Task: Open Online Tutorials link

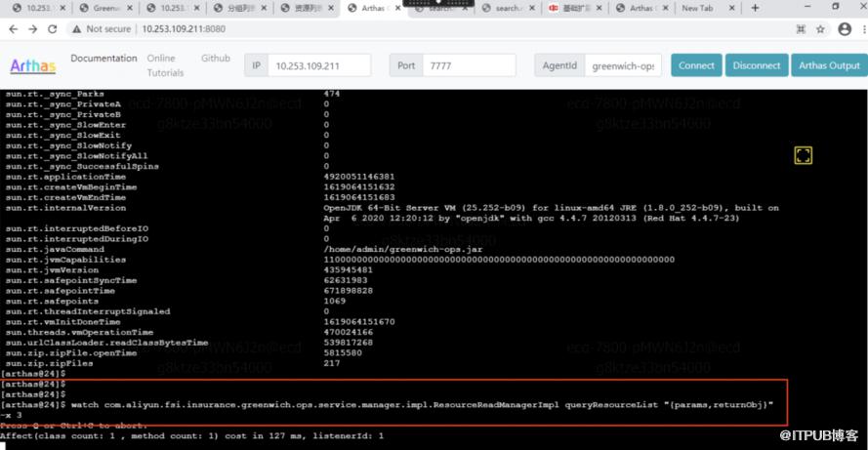Action: (165, 65)
